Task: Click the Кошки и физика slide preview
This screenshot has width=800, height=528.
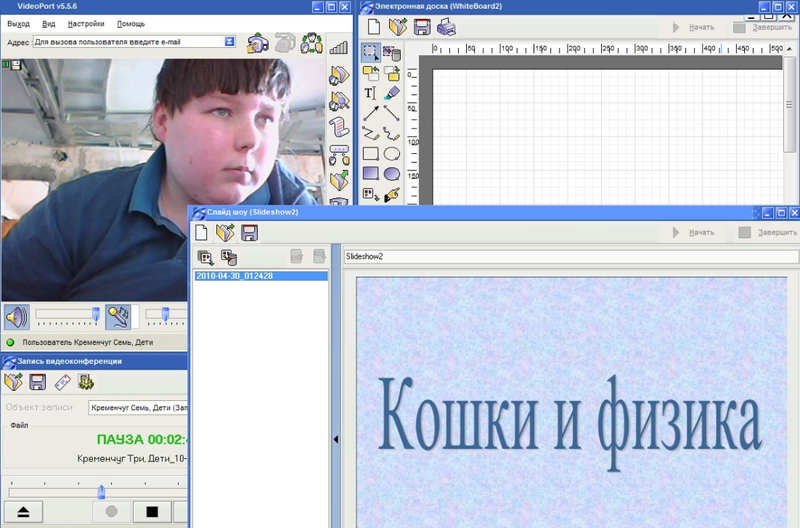Action: coord(571,403)
